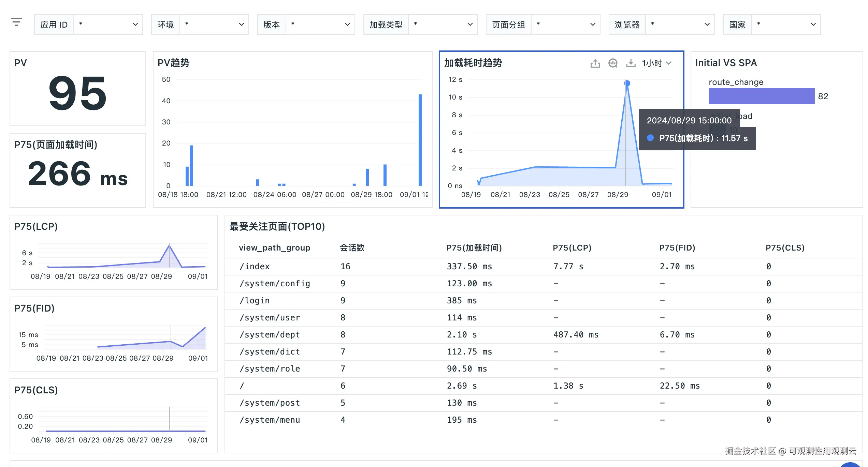Viewport: 868px width, 467px height.
Task: Click the P75(LCP) chart peak
Action: (170, 245)
